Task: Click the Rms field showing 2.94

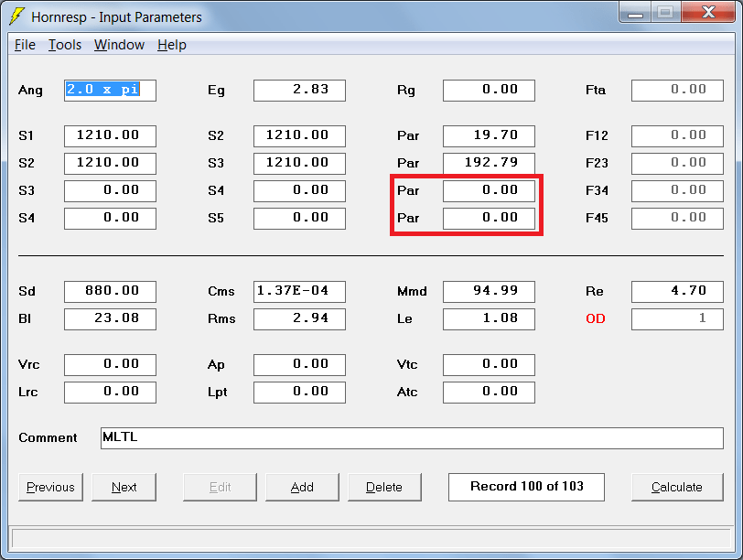Action: click(299, 318)
